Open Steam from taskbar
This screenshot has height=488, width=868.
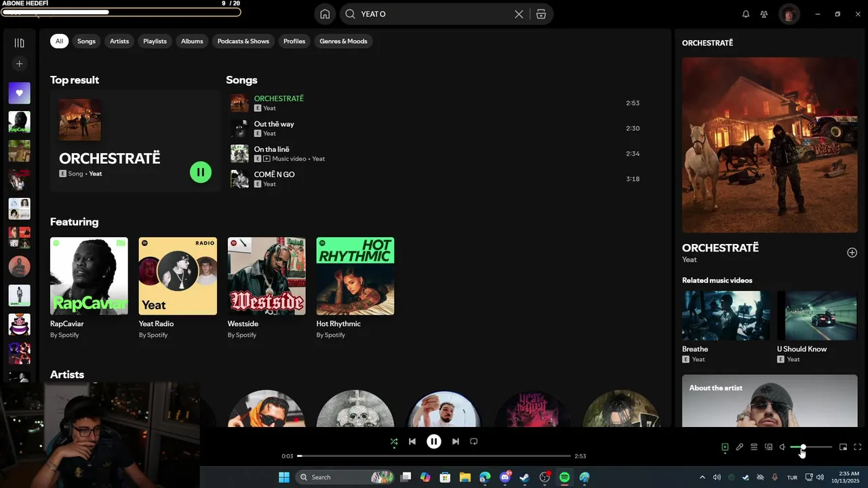point(524,477)
